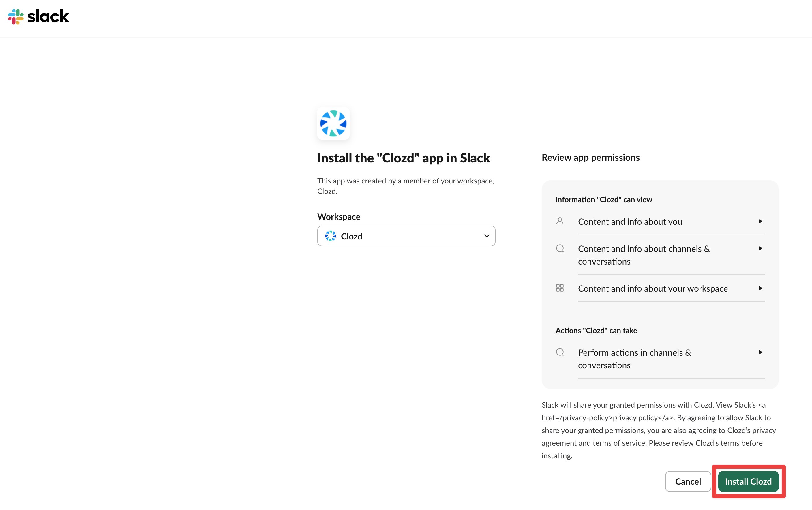Click the small Clozd workspace icon
This screenshot has width=812, height=510.
(331, 236)
